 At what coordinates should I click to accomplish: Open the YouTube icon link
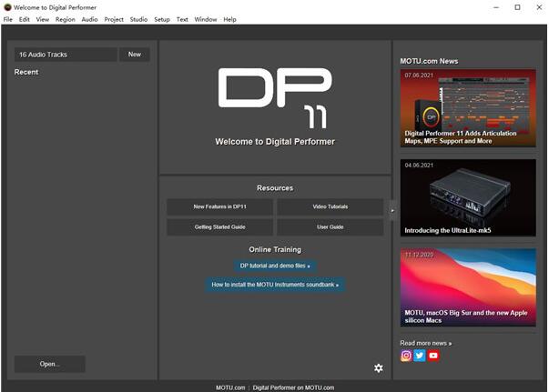433,356
